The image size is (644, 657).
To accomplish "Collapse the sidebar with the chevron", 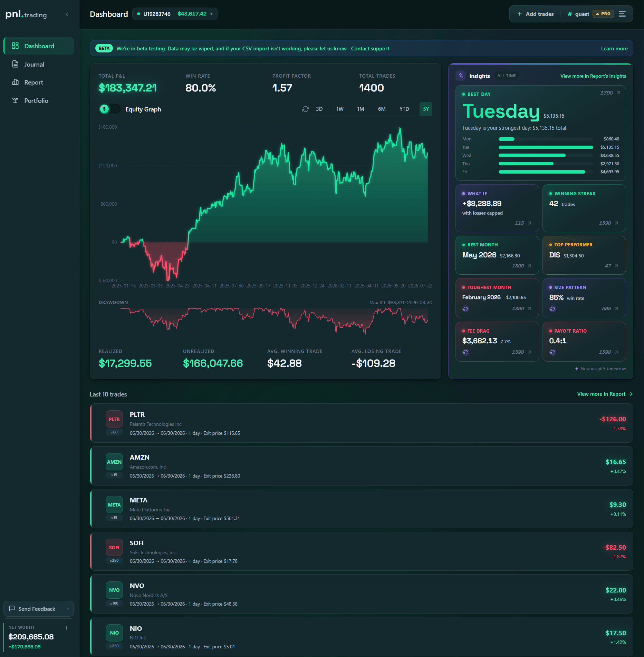I will 67,14.
